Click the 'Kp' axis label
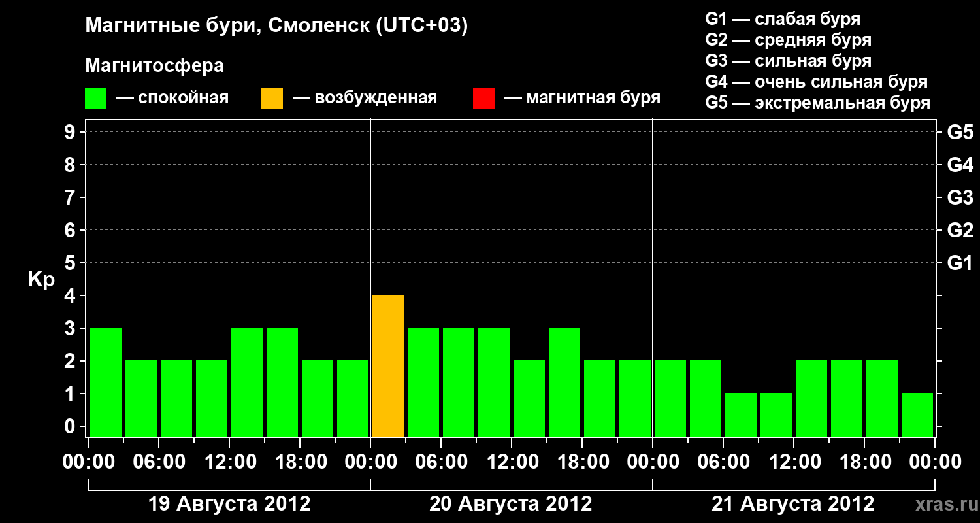The image size is (980, 523). coord(41,280)
